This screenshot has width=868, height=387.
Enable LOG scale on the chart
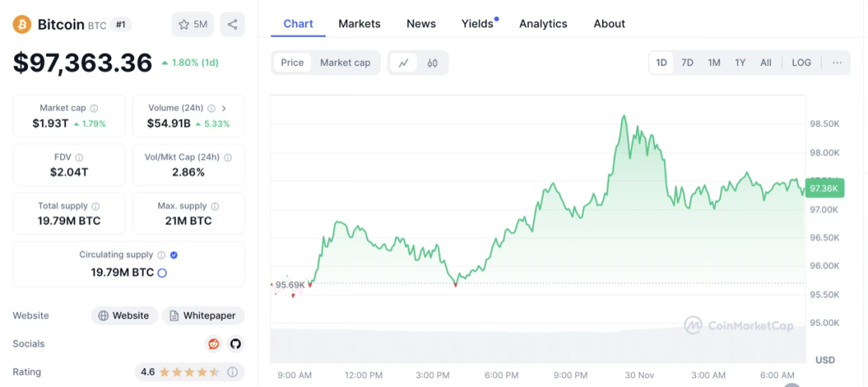[801, 63]
